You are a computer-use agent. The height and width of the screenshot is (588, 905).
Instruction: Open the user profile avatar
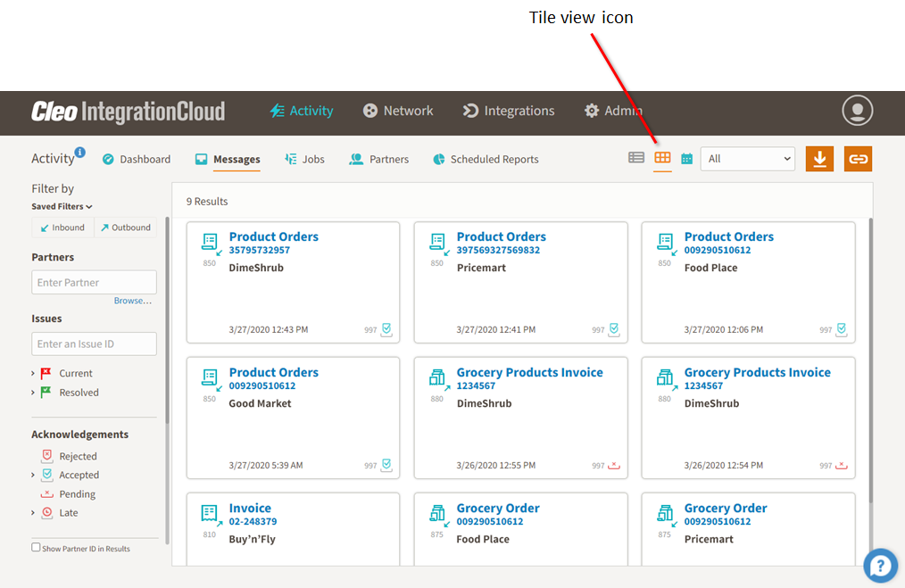(x=857, y=111)
